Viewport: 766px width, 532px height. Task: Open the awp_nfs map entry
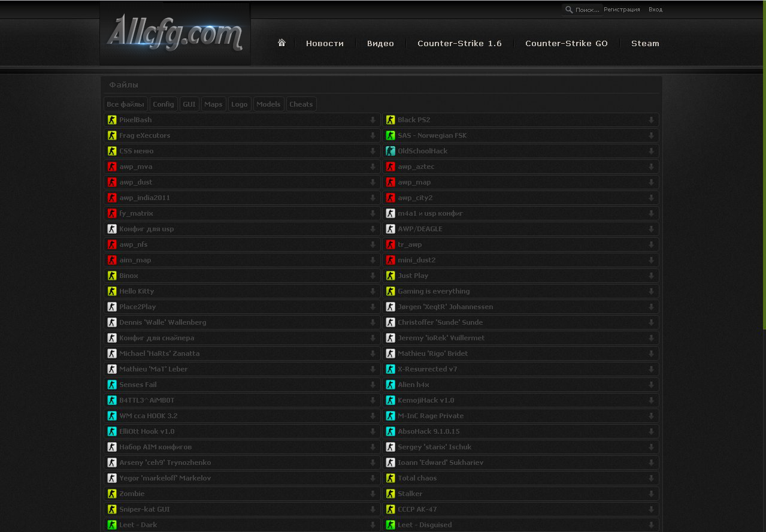click(241, 244)
